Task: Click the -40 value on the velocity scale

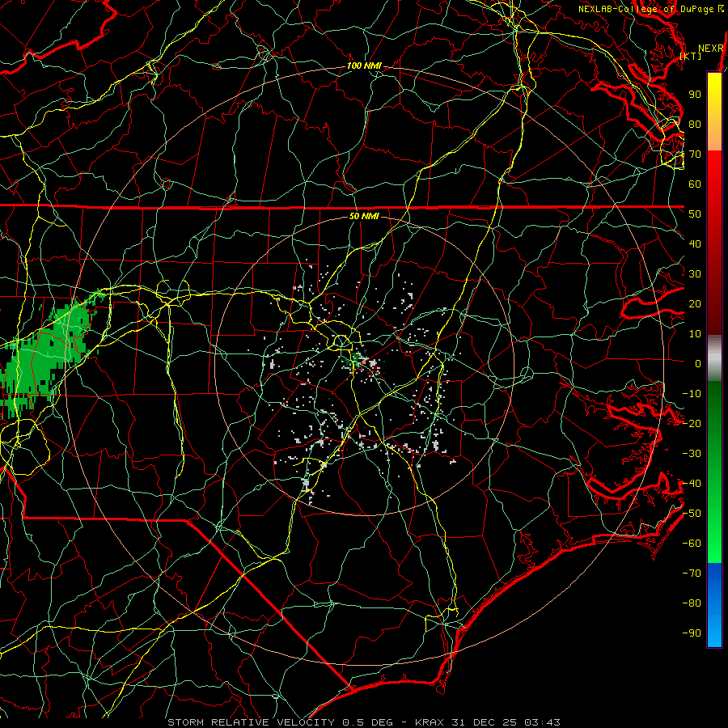Action: [692, 484]
